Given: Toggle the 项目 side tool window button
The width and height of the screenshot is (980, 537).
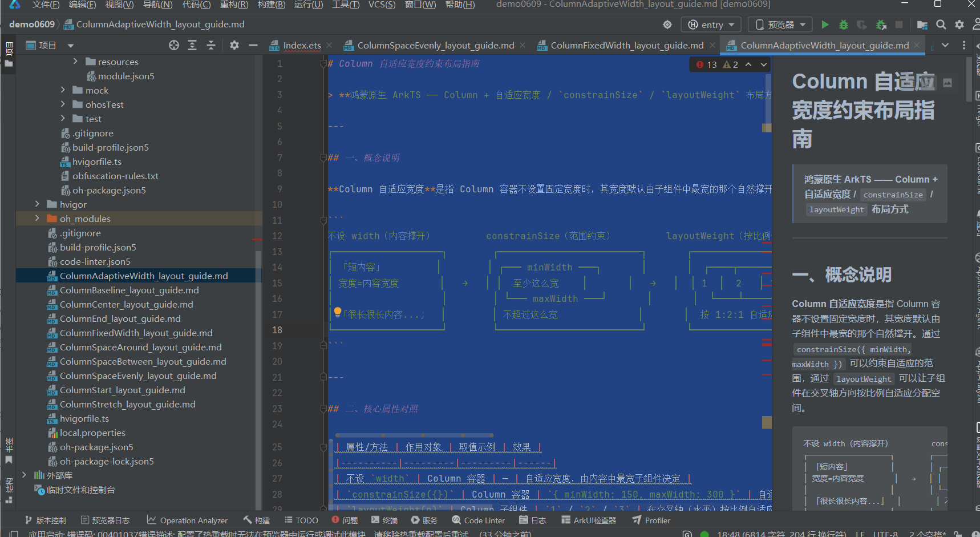Looking at the screenshot, I should [x=9, y=54].
